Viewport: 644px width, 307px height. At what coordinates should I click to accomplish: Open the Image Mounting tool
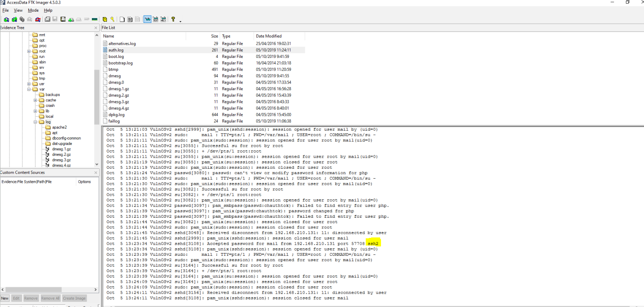pyautogui.click(x=22, y=19)
